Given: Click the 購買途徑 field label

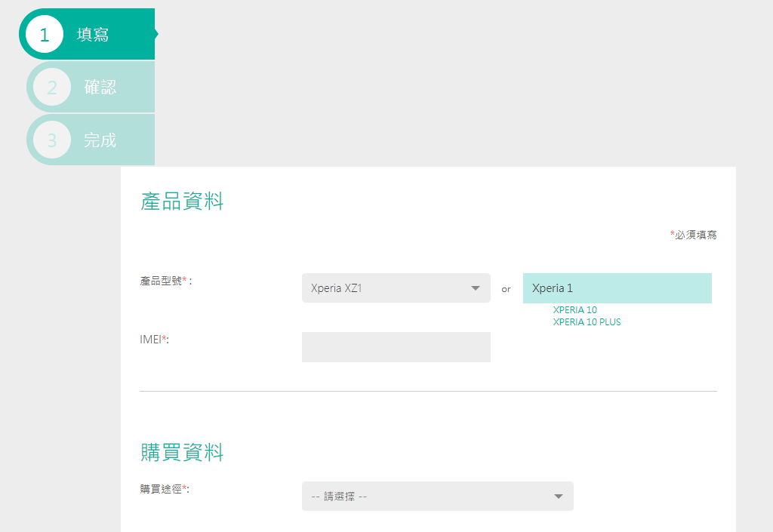Looking at the screenshot, I should pyautogui.click(x=165, y=489).
